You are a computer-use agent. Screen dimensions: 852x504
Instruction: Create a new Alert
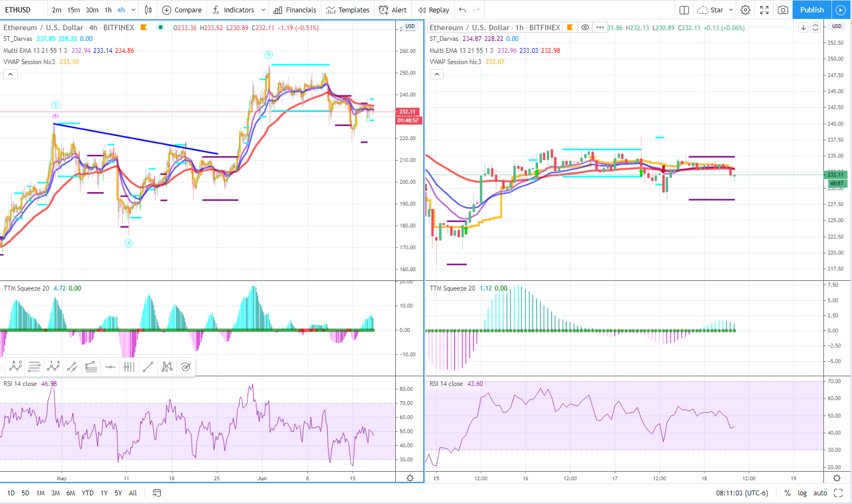(x=393, y=10)
